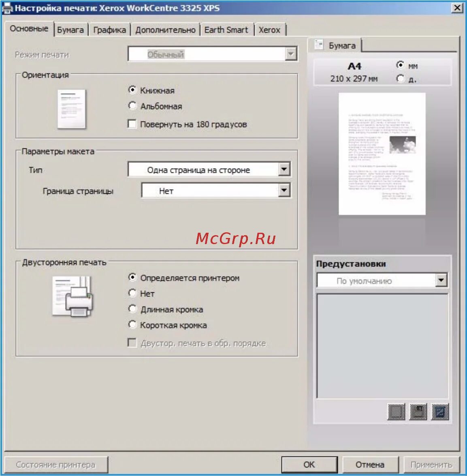Select the д. inches units radio button
This screenshot has width=467, height=476.
pos(400,79)
